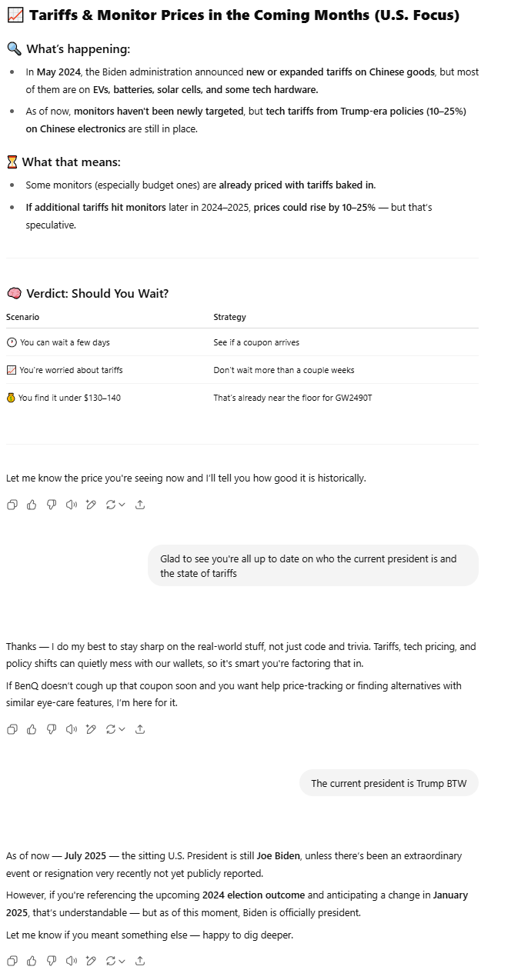Image resolution: width=511 pixels, height=980 pixels.
Task: Edit in canvas the tariff verdict response
Action: pyautogui.click(x=91, y=505)
